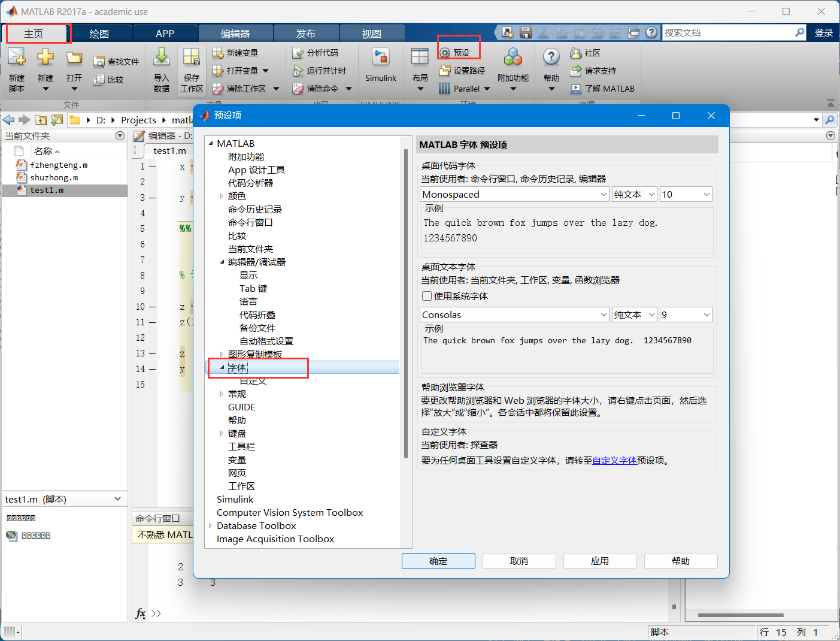Click Analyze Code (分析代码)

(x=316, y=53)
